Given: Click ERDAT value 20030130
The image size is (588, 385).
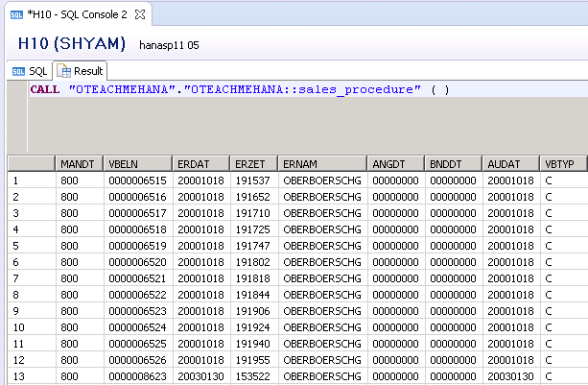Looking at the screenshot, I should [x=201, y=376].
